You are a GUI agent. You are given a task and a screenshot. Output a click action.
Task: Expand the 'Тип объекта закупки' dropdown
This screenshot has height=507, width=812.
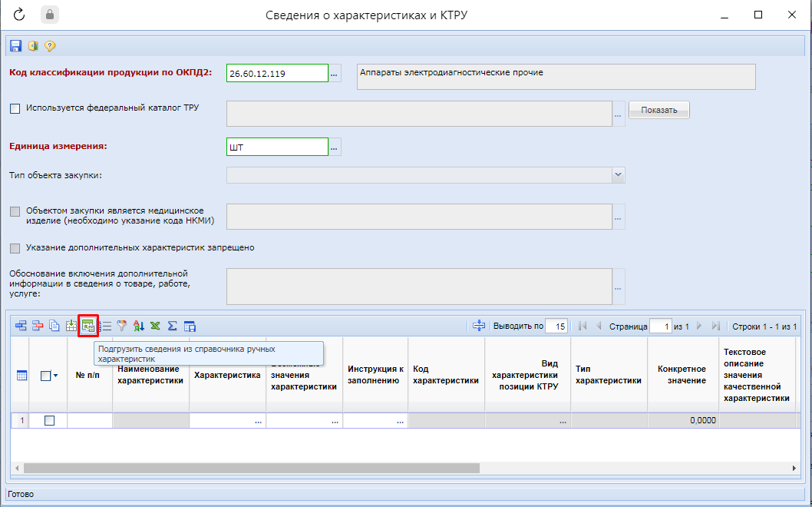[x=618, y=175]
